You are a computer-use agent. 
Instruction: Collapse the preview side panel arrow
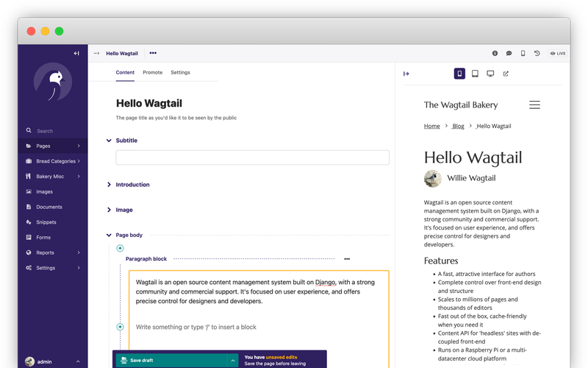406,74
